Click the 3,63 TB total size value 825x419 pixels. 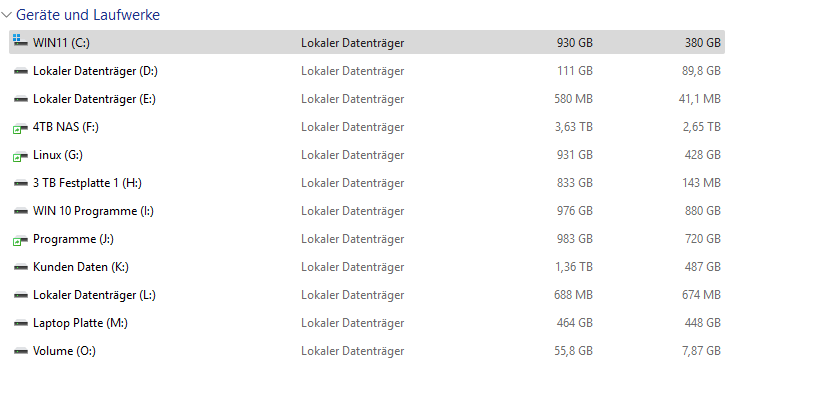(574, 127)
